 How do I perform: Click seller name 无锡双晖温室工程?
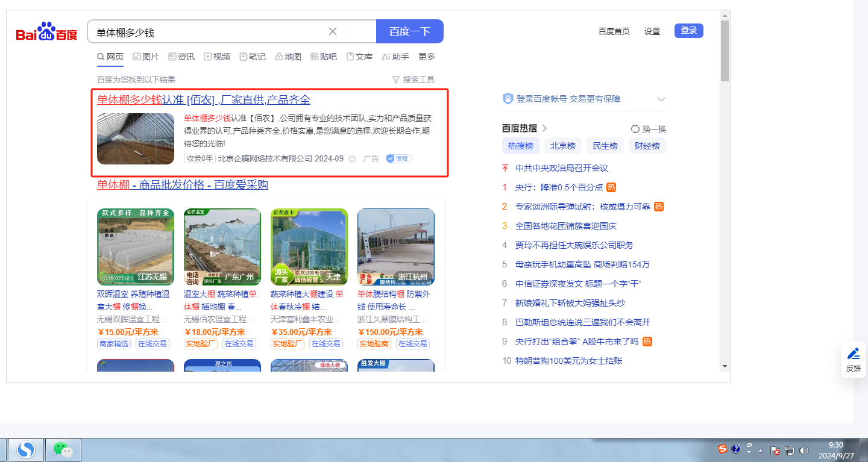pyautogui.click(x=132, y=319)
